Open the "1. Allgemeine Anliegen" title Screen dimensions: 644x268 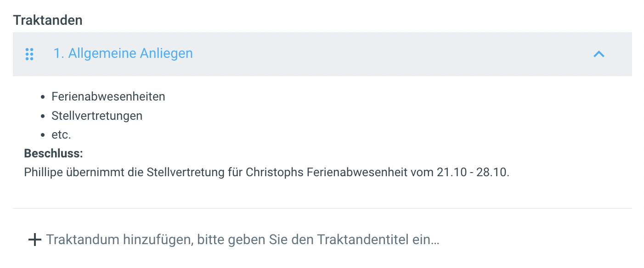pyautogui.click(x=123, y=54)
